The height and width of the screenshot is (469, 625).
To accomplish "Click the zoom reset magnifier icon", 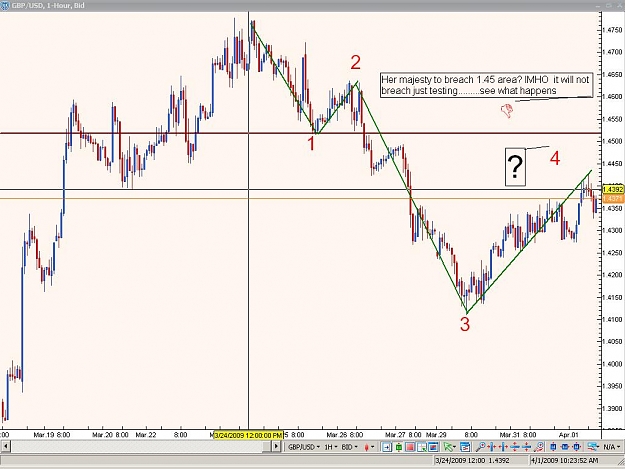I will (x=539, y=447).
